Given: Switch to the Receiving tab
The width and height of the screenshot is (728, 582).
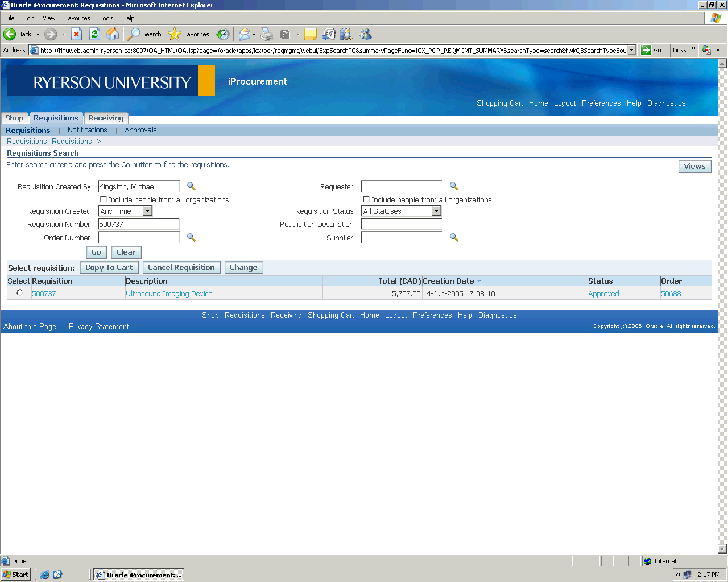Looking at the screenshot, I should point(106,118).
